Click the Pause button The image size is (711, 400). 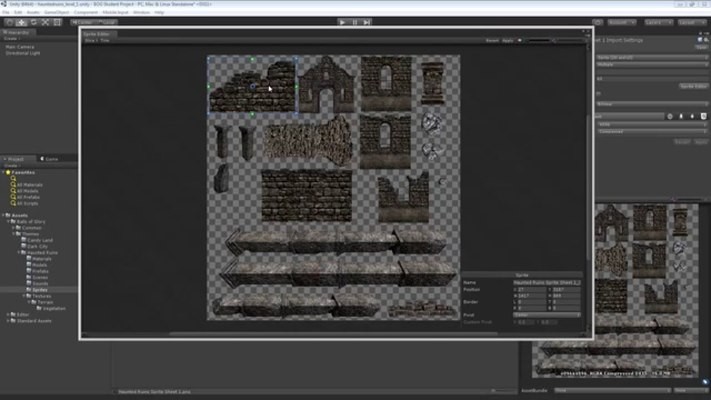click(355, 22)
